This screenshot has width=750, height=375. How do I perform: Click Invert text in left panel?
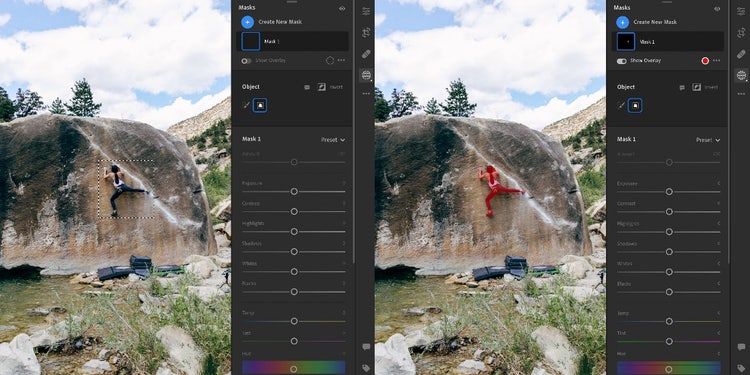pyautogui.click(x=336, y=87)
